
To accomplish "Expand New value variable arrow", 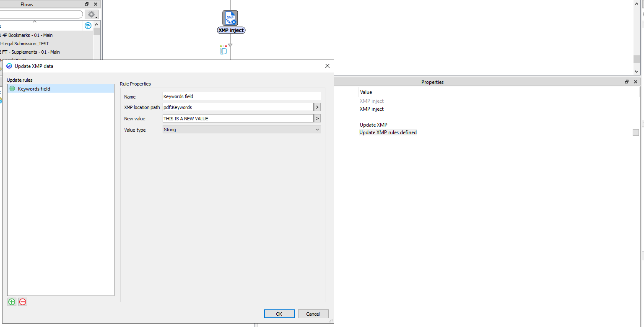I will (317, 119).
